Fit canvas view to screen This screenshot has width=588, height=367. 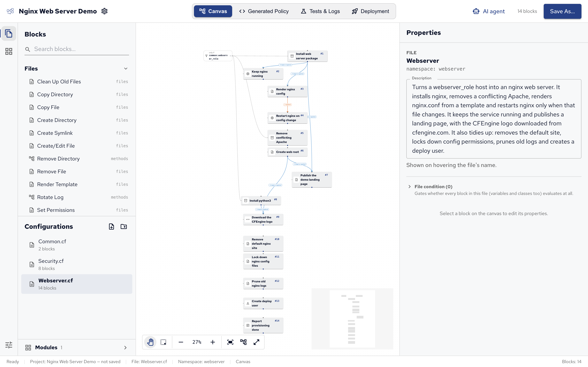click(x=230, y=342)
